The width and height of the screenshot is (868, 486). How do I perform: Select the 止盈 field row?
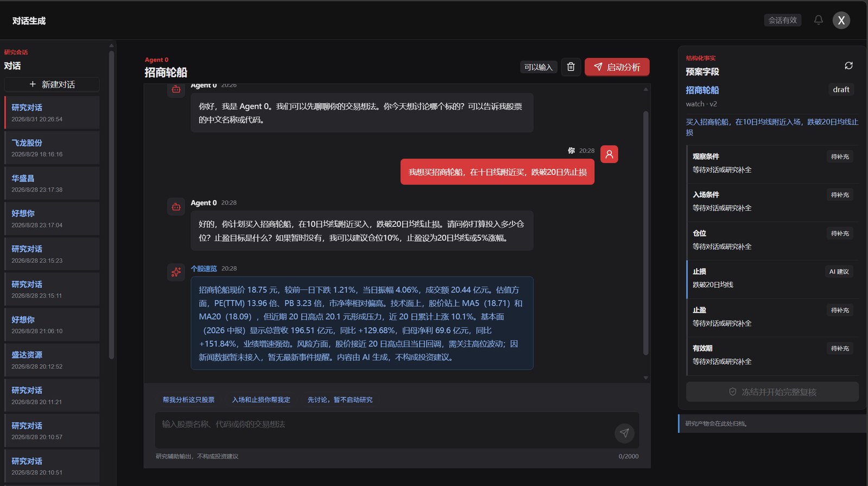click(773, 318)
